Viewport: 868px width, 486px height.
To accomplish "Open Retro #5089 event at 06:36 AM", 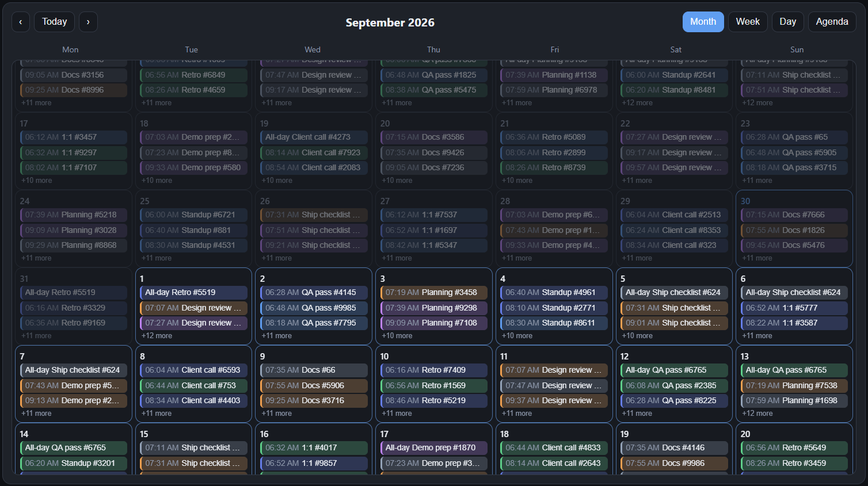I will (554, 137).
